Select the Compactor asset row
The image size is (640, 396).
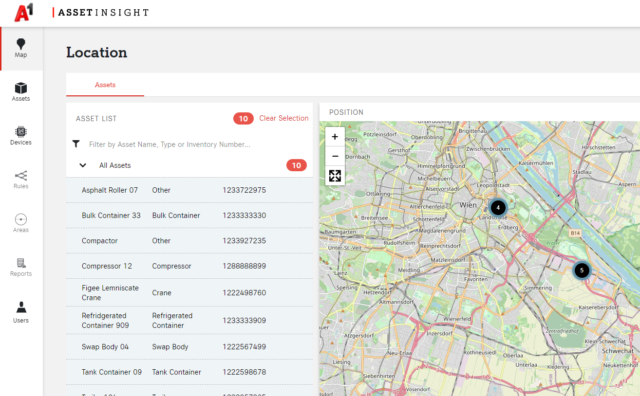(189, 240)
